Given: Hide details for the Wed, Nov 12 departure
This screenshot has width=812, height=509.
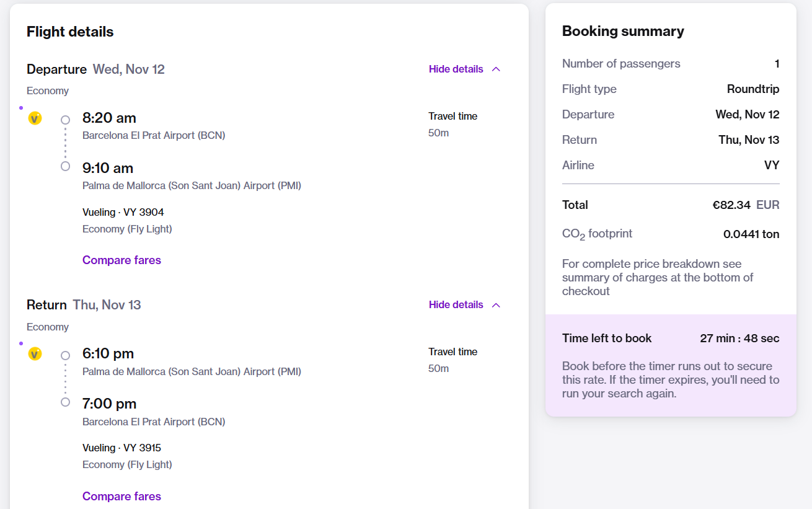Looking at the screenshot, I should pos(456,69).
